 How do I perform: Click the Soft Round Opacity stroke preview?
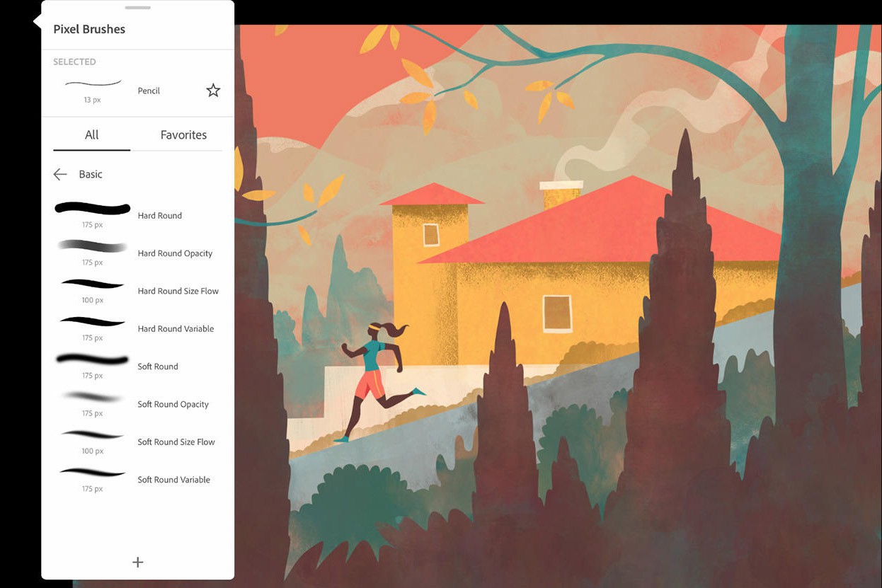point(93,397)
